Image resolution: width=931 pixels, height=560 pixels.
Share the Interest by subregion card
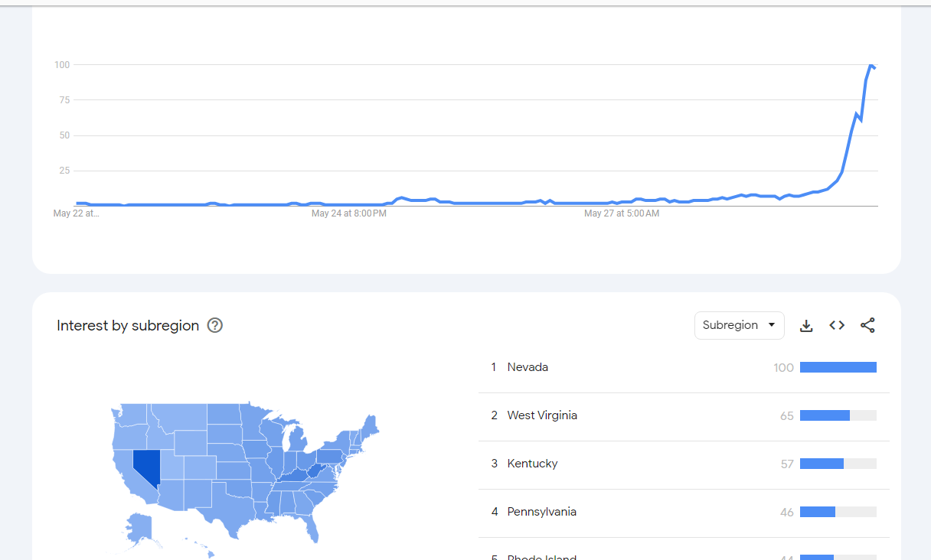867,326
